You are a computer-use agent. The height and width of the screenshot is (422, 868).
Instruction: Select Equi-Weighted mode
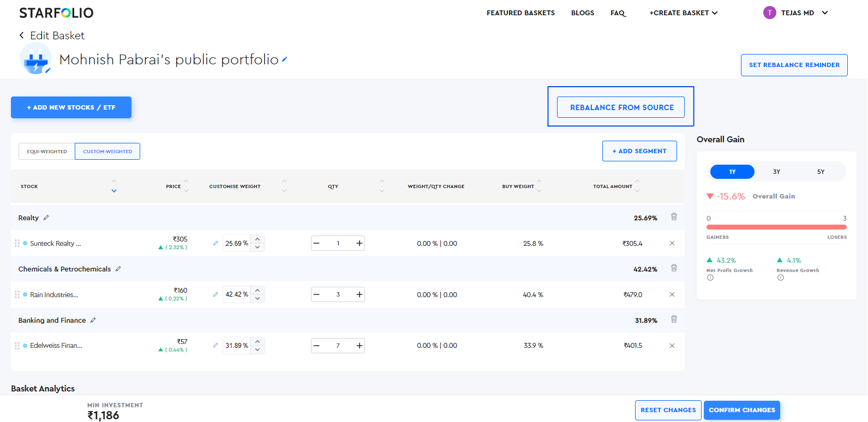tap(47, 152)
